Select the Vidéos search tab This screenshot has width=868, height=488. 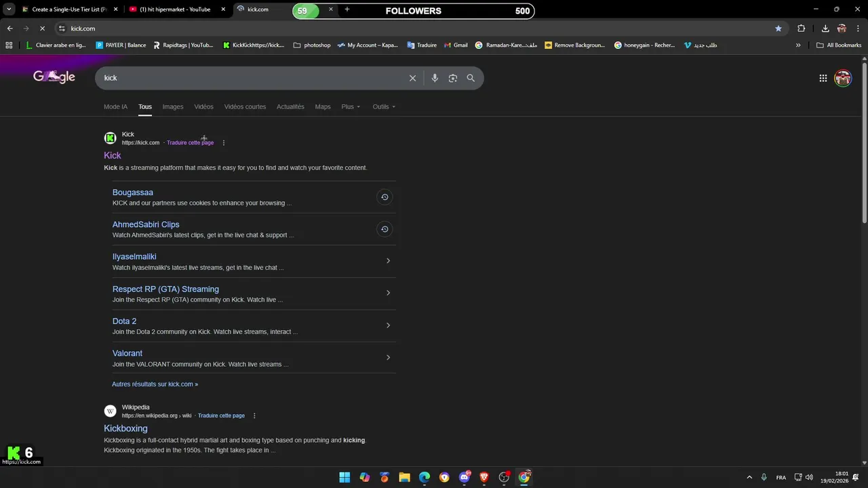click(203, 106)
